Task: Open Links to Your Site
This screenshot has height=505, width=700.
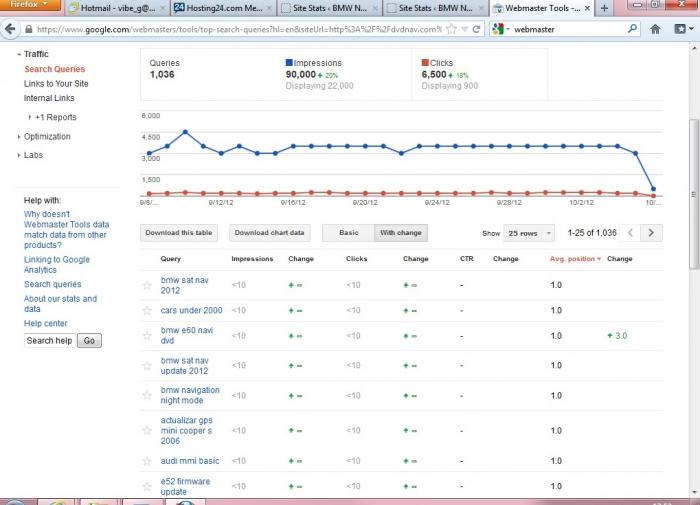Action: 56,84
